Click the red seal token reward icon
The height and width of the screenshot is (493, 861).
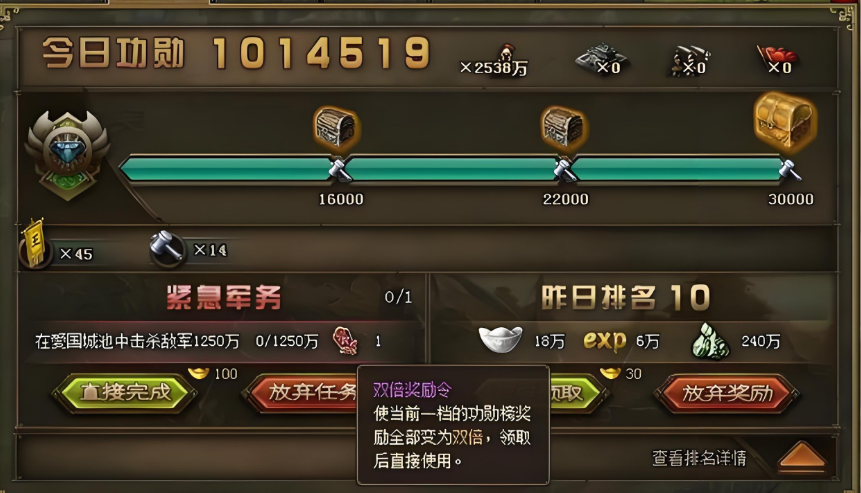345,341
